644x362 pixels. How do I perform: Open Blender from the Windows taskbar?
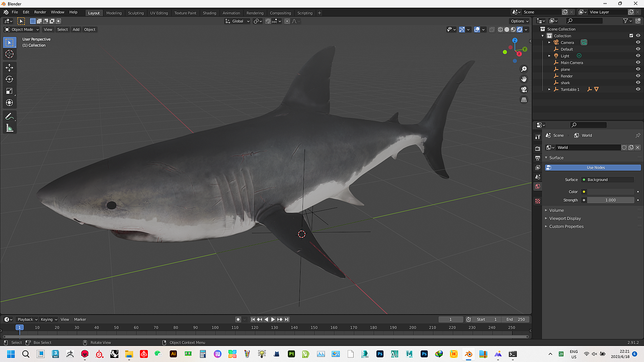[x=468, y=354]
